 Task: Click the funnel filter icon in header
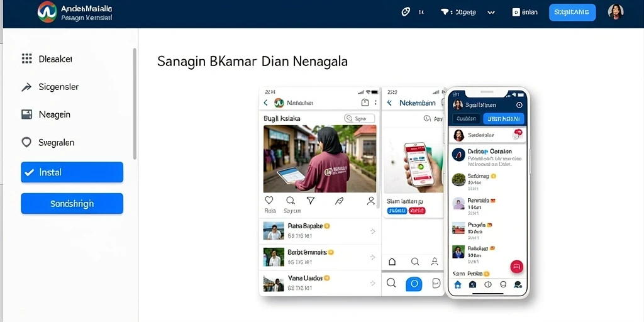pyautogui.click(x=445, y=13)
